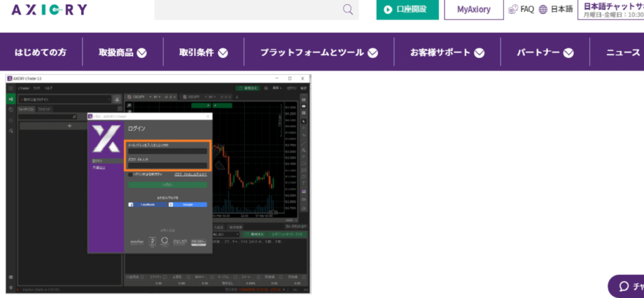Select the multi-chart layout icon on the right toolbar

click(x=304, y=99)
